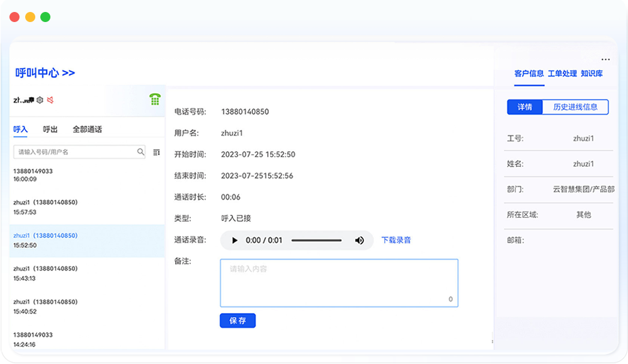Mute the recording volume speaker icon
This screenshot has height=364, width=628.
click(359, 240)
